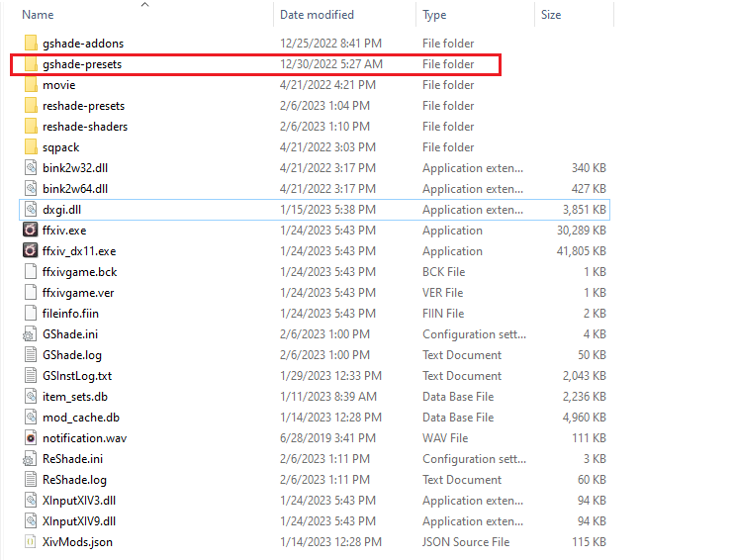
Task: Select the XivMods.json file name
Action: (x=78, y=542)
